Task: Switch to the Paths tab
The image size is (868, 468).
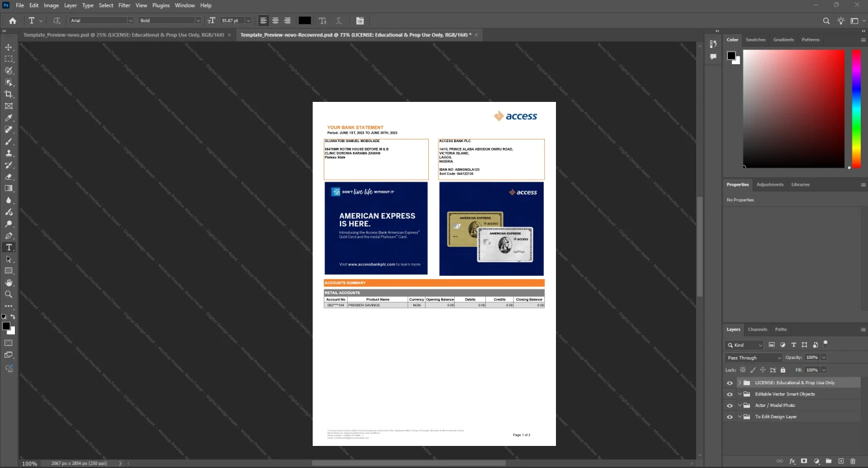Action: [781, 329]
